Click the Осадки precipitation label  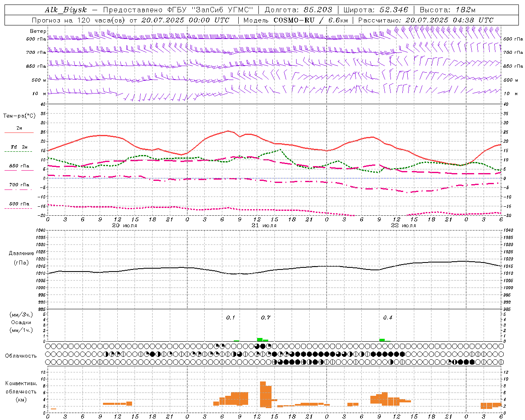click(21, 322)
